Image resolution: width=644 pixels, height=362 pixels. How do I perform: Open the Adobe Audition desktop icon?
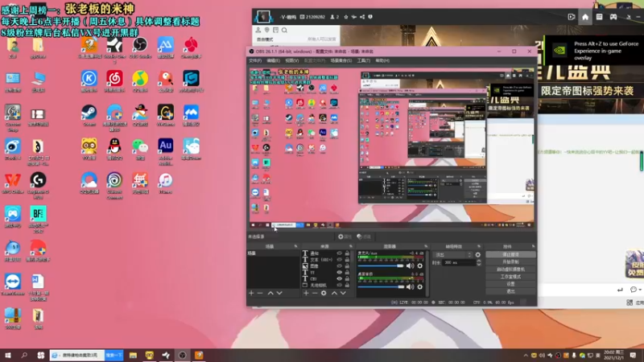(x=165, y=146)
